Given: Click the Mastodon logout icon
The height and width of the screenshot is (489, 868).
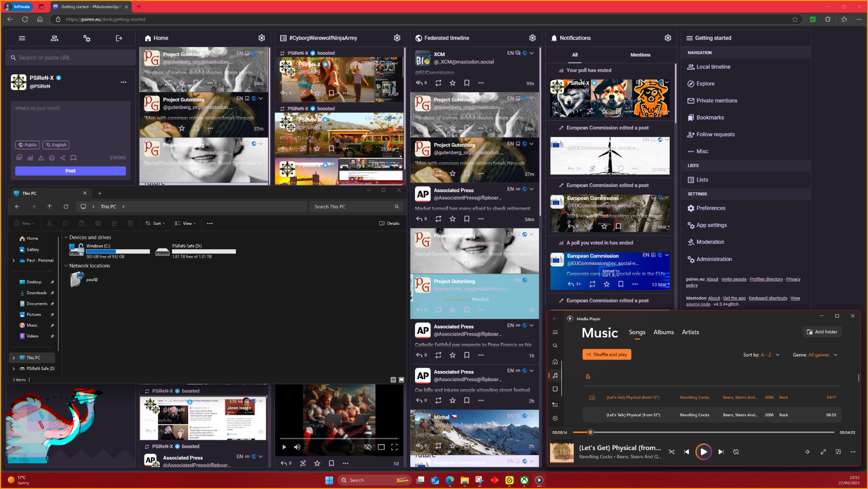Looking at the screenshot, I should click(119, 38).
